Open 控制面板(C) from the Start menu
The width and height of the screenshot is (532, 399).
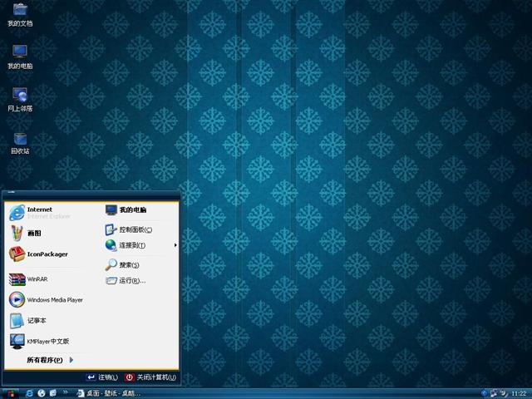point(135,229)
